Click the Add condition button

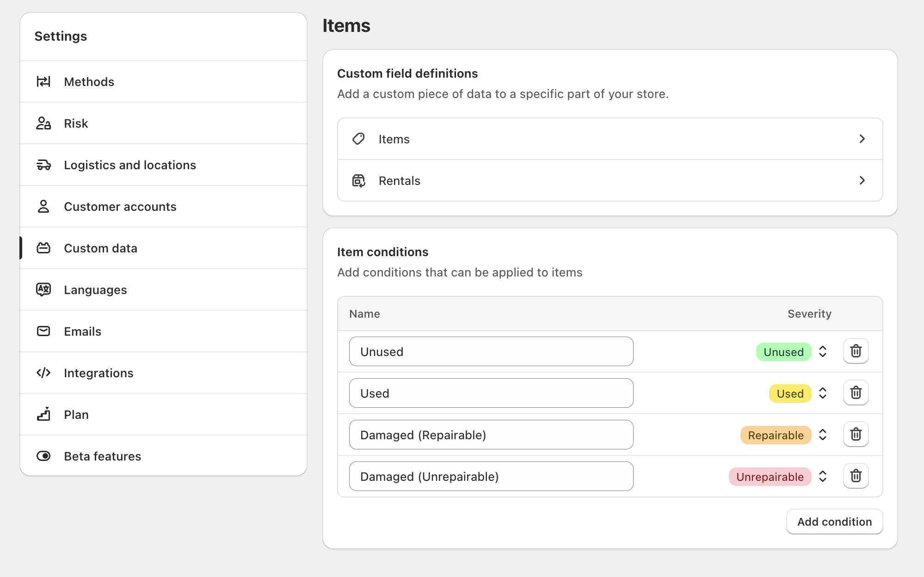[834, 522]
